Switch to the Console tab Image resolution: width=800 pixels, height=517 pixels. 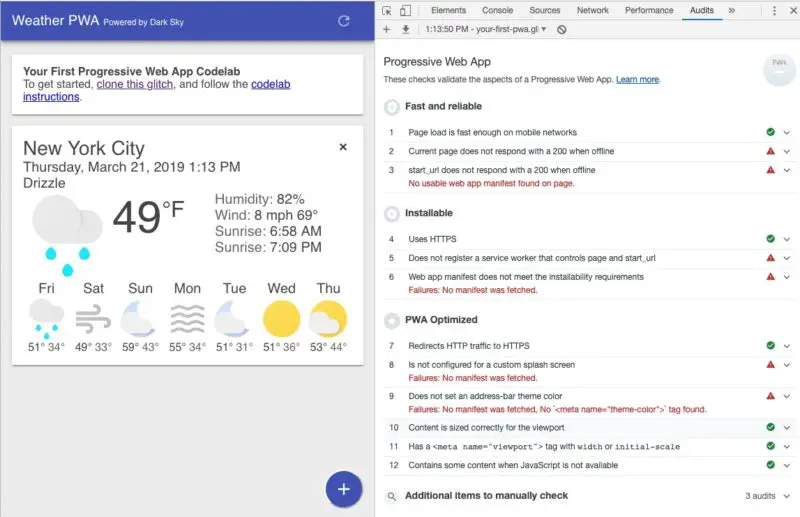point(497,10)
